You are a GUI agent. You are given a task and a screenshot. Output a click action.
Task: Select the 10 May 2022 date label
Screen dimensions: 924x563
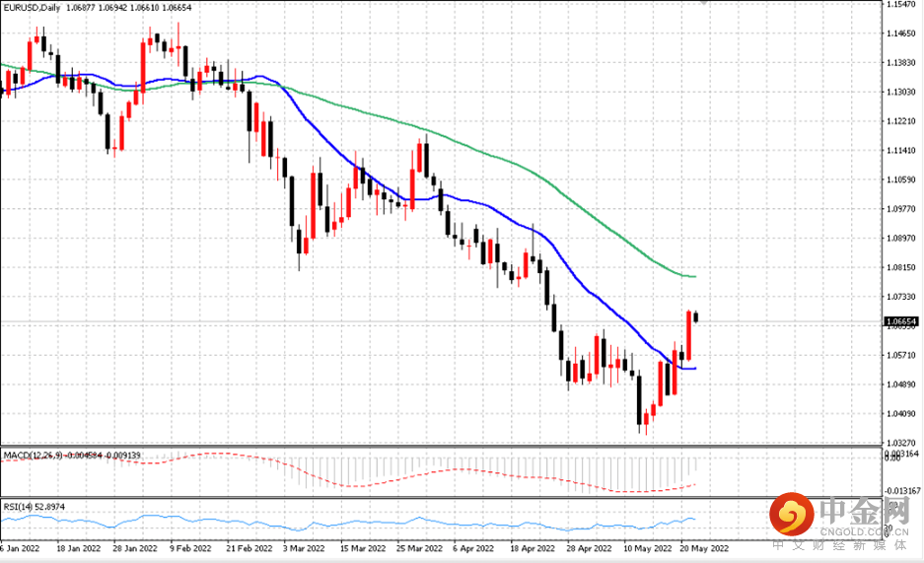point(648,548)
